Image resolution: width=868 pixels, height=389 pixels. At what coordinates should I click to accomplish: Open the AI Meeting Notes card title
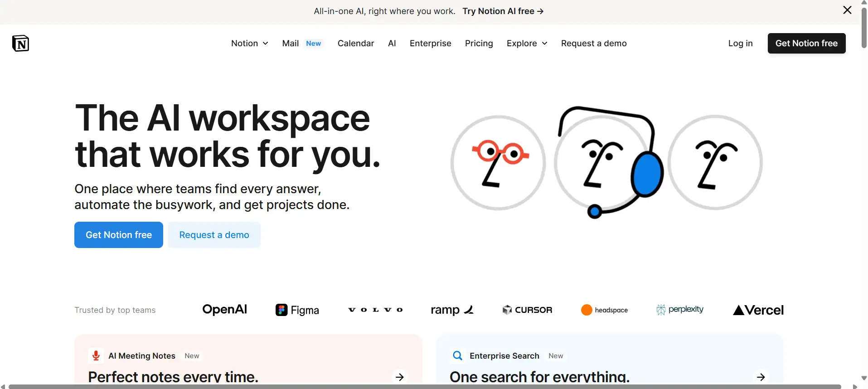(x=142, y=356)
